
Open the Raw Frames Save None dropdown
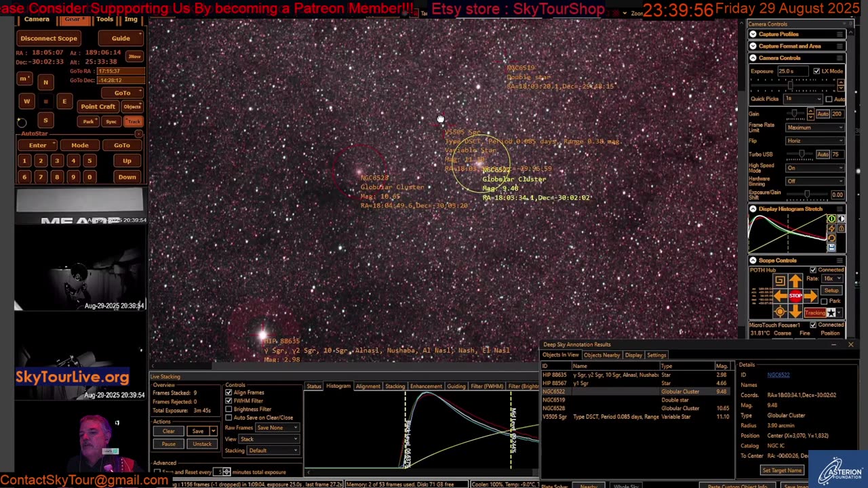[x=277, y=428]
